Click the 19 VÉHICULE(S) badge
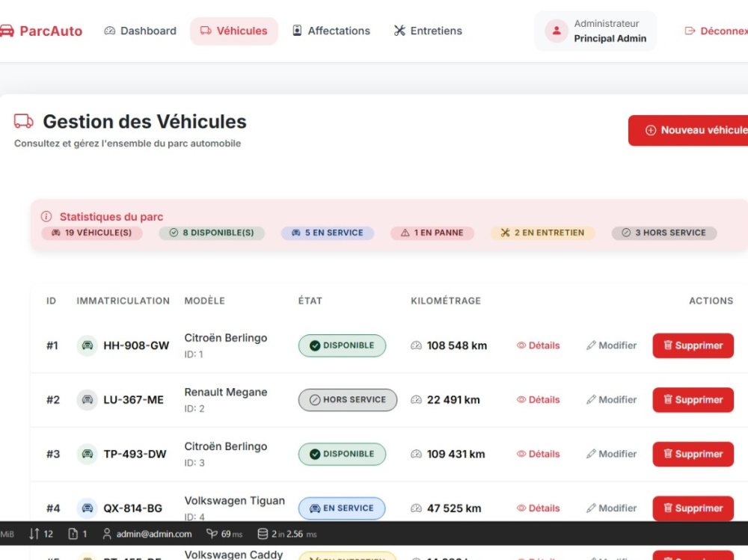 click(x=92, y=233)
